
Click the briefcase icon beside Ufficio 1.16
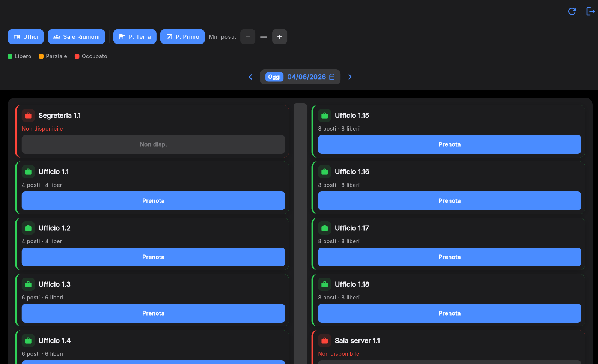[x=325, y=172]
